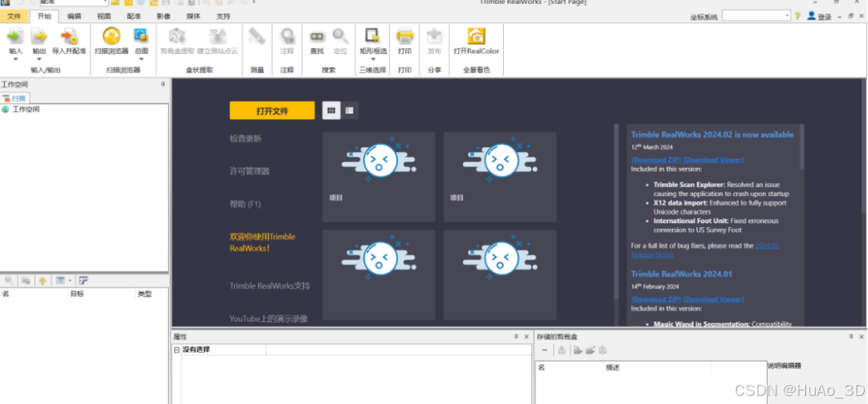Image resolution: width=868 pixels, height=404 pixels.
Task: Click 建立测站点云 station point cloud icon
Action: coord(217,36)
